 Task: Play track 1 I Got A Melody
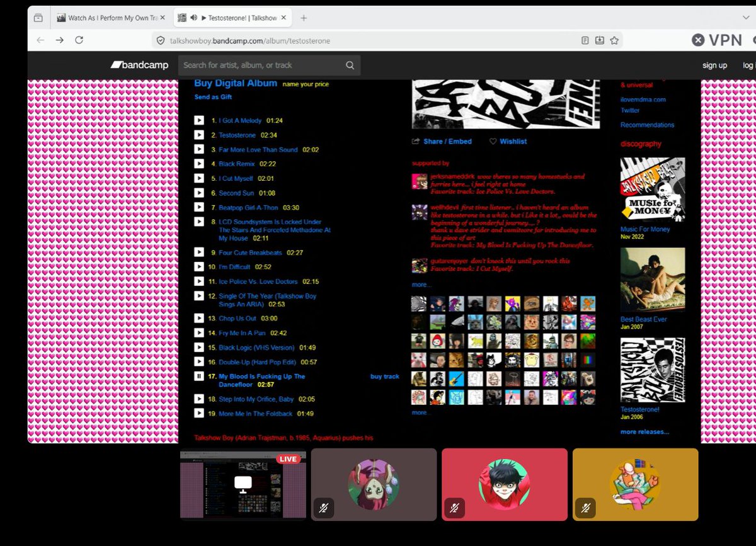[x=199, y=120]
